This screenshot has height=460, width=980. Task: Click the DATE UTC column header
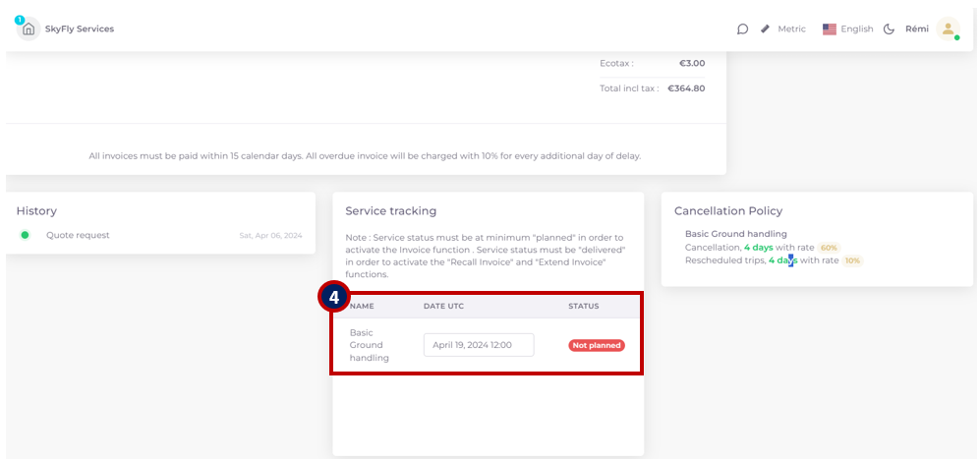443,307
